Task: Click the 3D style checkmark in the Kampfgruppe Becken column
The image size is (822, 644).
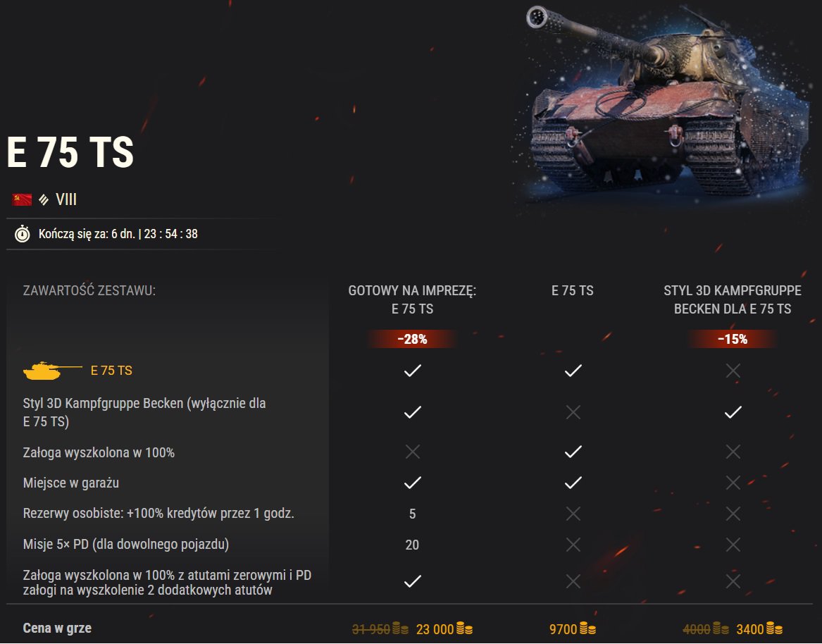Action: coord(733,412)
